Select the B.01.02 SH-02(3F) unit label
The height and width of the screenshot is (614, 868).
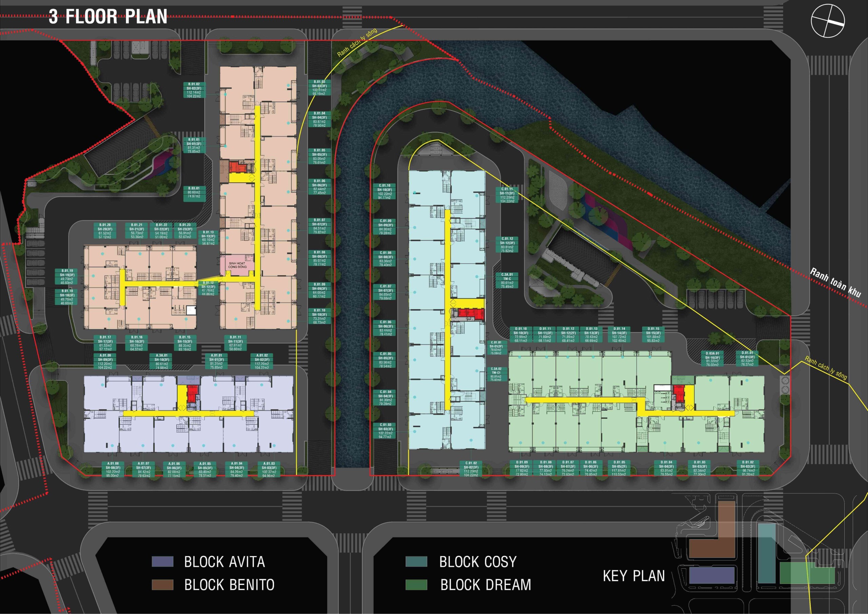(194, 90)
